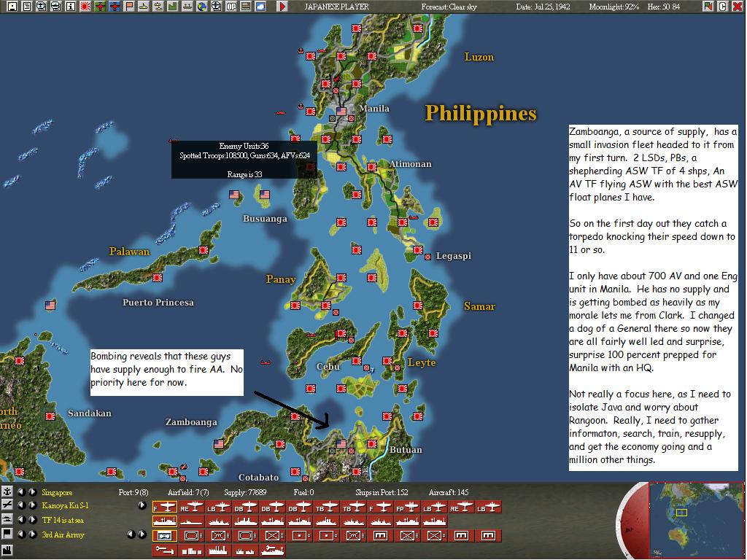Show previous task force before TF 14

click(x=21, y=519)
